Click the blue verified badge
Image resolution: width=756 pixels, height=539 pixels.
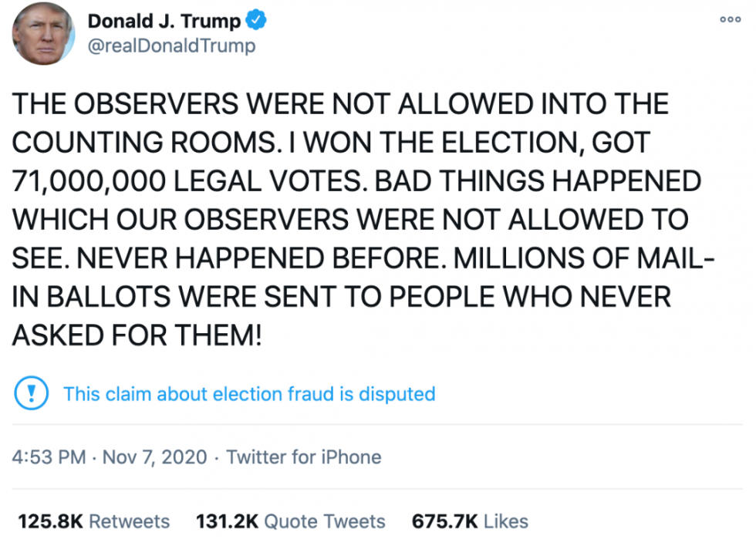(256, 21)
